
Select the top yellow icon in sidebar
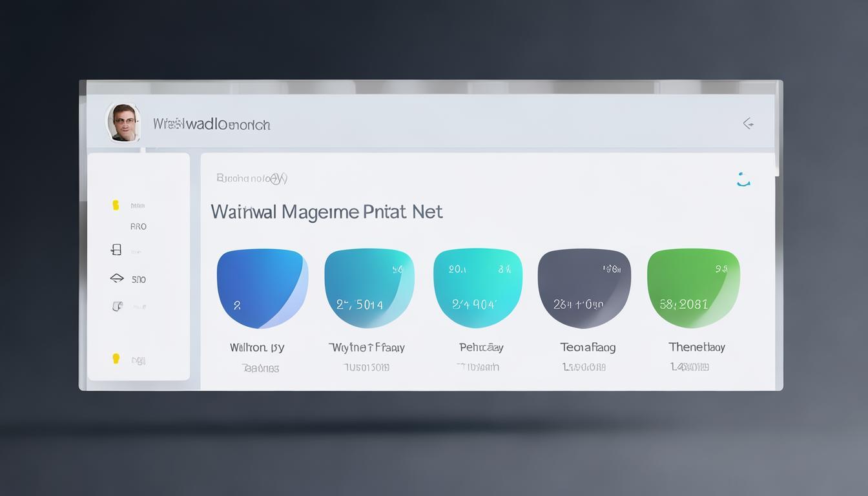(116, 205)
